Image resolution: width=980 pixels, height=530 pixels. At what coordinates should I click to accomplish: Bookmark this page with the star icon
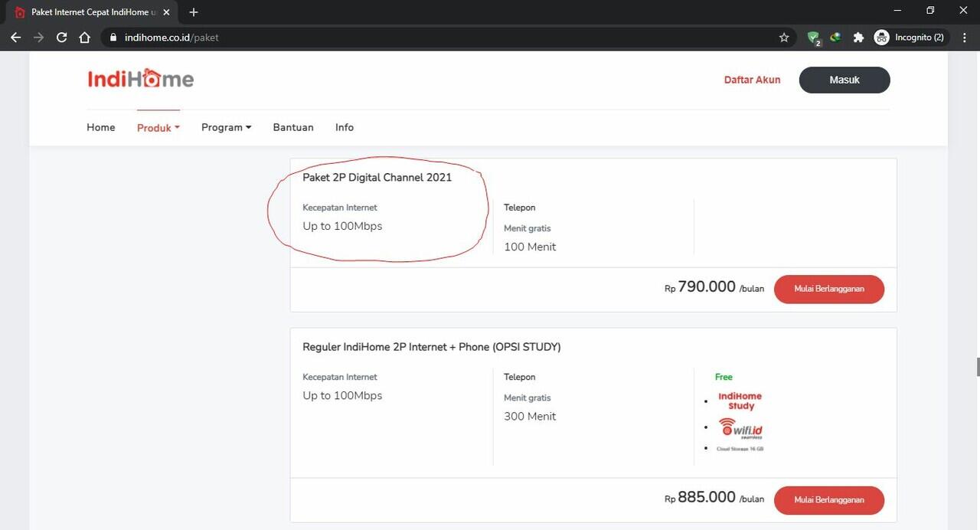click(x=784, y=38)
